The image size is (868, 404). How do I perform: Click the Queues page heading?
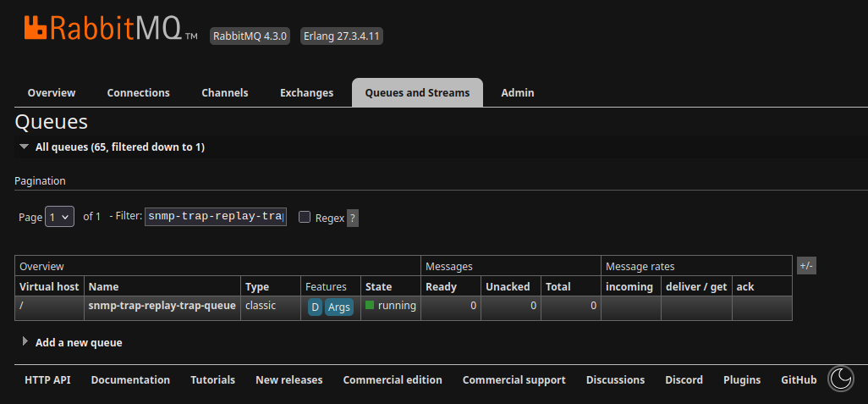52,122
